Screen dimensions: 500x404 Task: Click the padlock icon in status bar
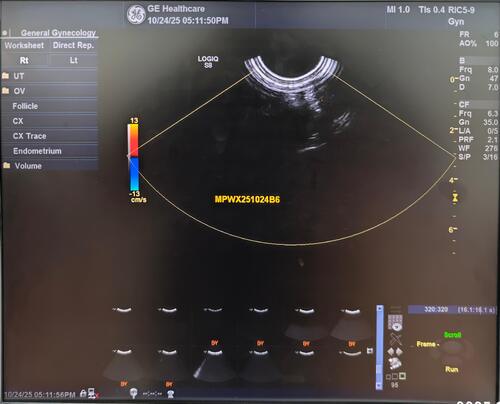(83, 394)
